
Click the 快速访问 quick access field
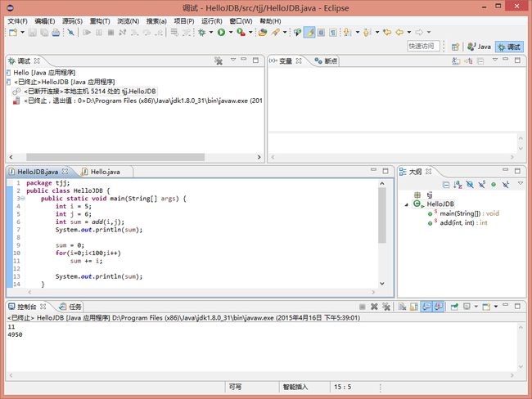click(423, 46)
